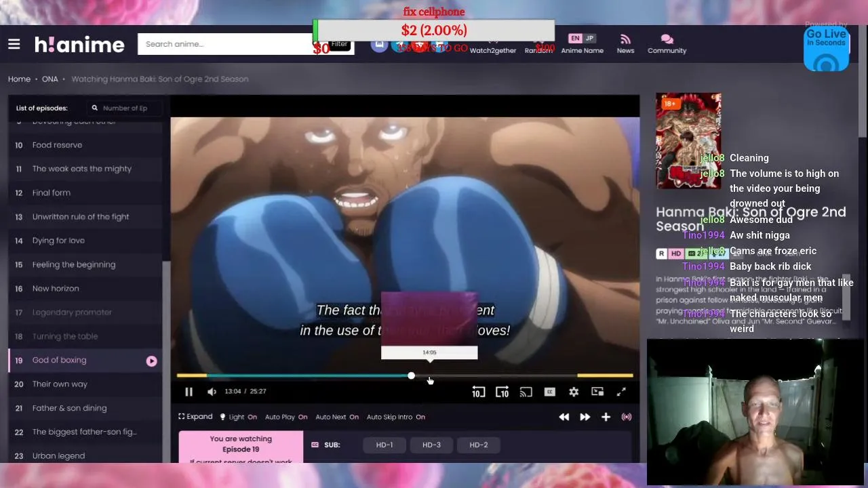
Task: Open the News feed icon
Action: click(625, 44)
